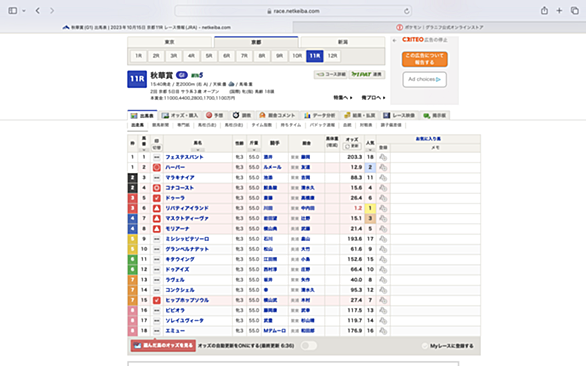Choose race 5R button

tap(209, 56)
